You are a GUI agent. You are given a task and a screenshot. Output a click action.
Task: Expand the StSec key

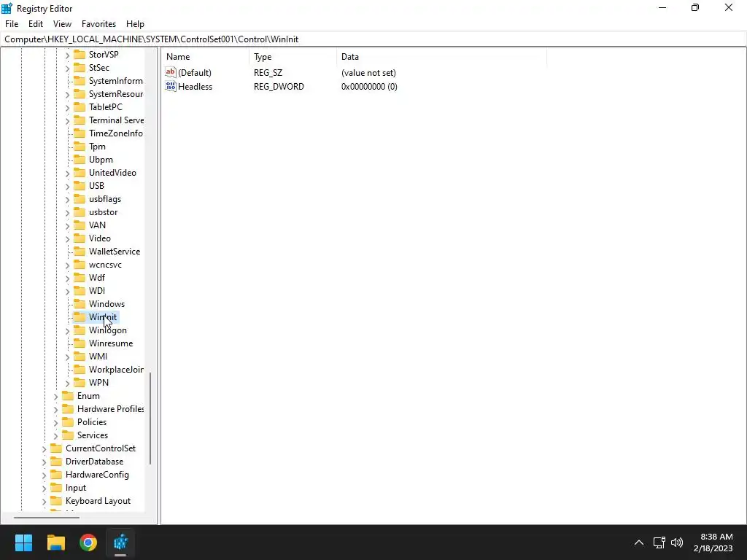[67, 68]
